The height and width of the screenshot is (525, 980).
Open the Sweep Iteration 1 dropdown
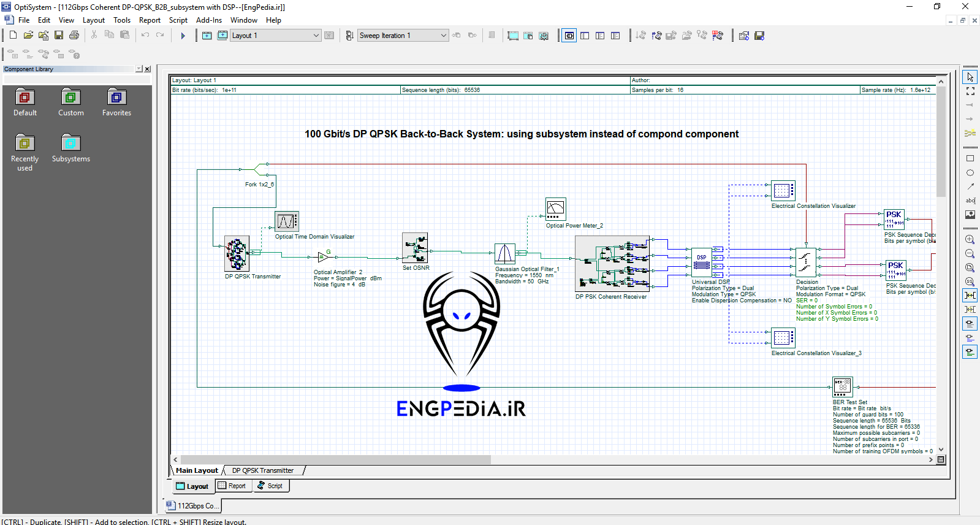click(444, 36)
